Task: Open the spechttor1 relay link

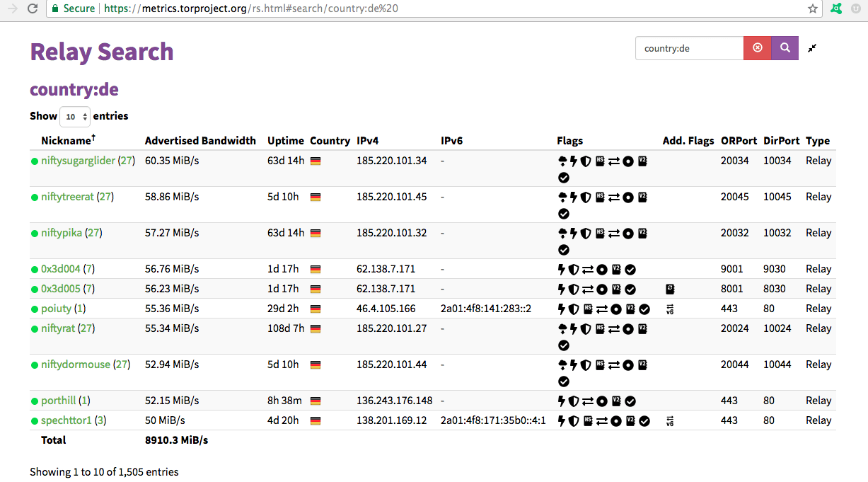Action: click(66, 420)
